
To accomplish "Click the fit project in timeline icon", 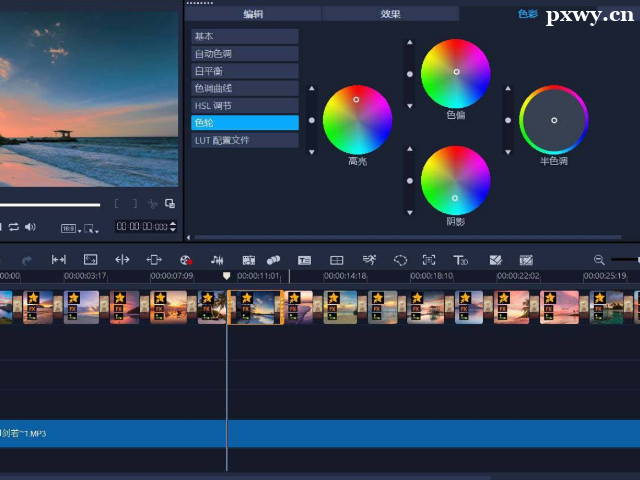I will click(59, 260).
